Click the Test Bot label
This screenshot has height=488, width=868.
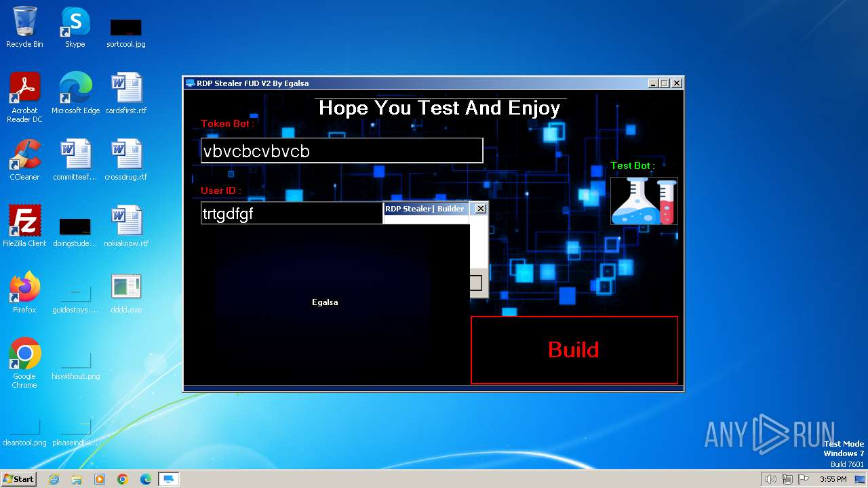click(x=632, y=165)
